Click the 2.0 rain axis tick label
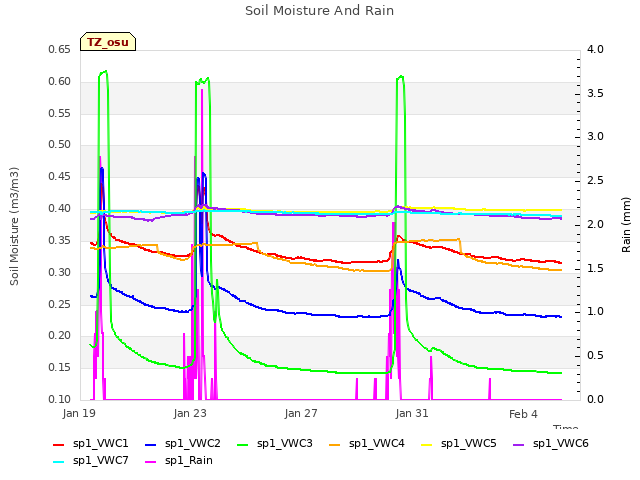The width and height of the screenshot is (640, 480). coord(595,224)
